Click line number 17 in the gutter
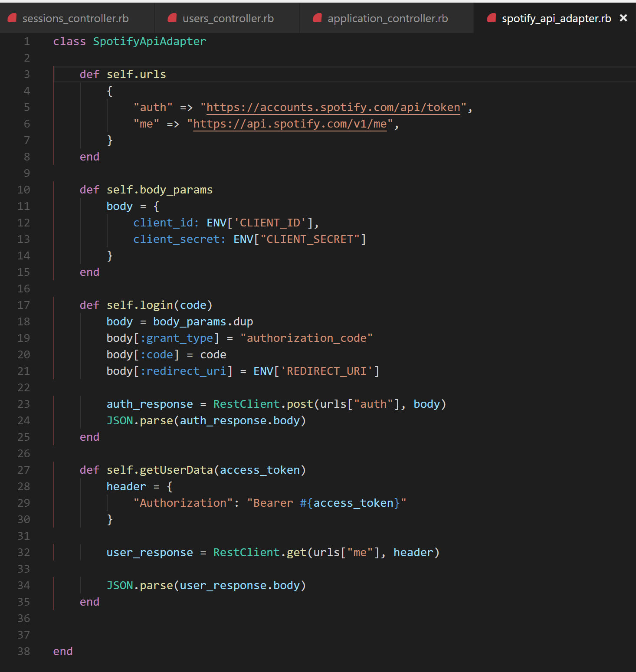Image resolution: width=636 pixels, height=672 pixels. coord(24,305)
